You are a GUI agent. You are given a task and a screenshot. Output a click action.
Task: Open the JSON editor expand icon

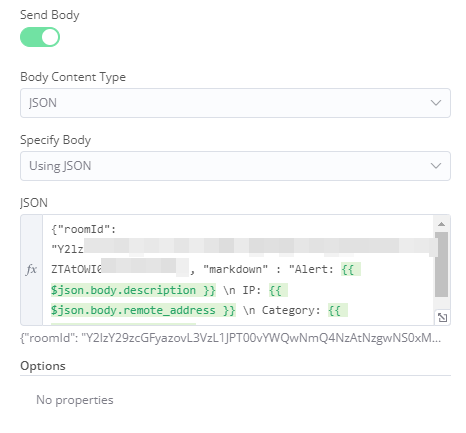pos(442,317)
